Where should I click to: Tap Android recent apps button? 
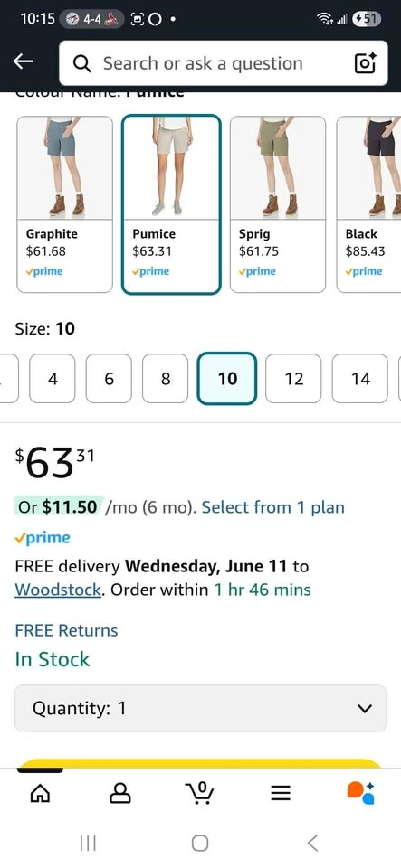(x=88, y=843)
